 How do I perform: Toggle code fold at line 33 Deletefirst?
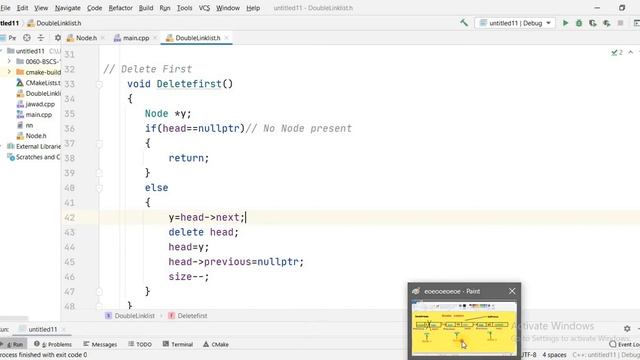click(x=99, y=84)
